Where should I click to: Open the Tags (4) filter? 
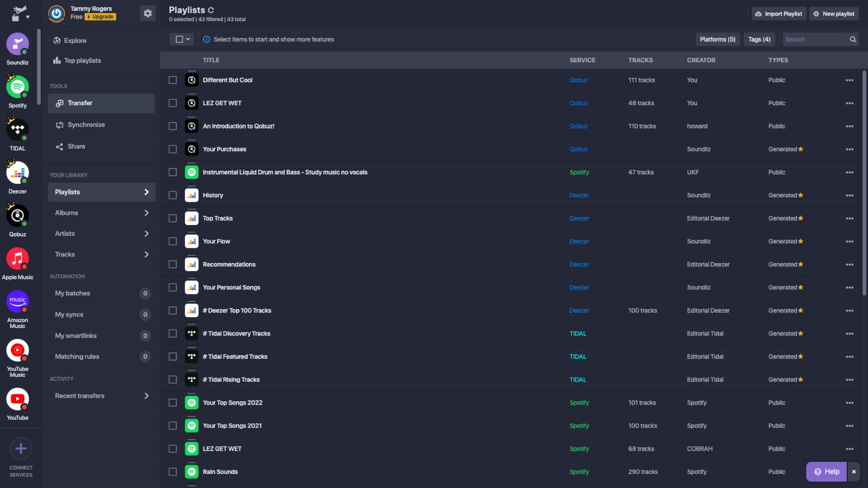click(x=759, y=39)
